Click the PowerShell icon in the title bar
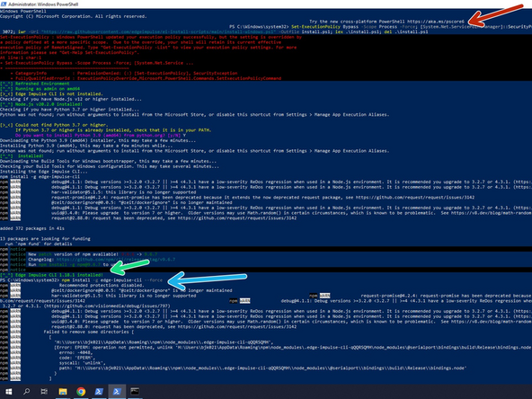This screenshot has width=532, height=399. (4, 4)
